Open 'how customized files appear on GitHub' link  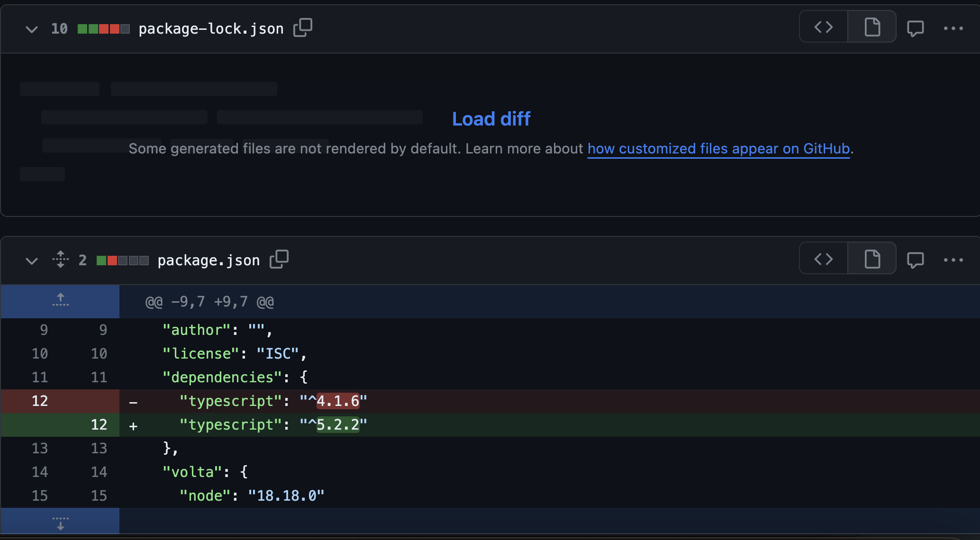pyautogui.click(x=718, y=149)
